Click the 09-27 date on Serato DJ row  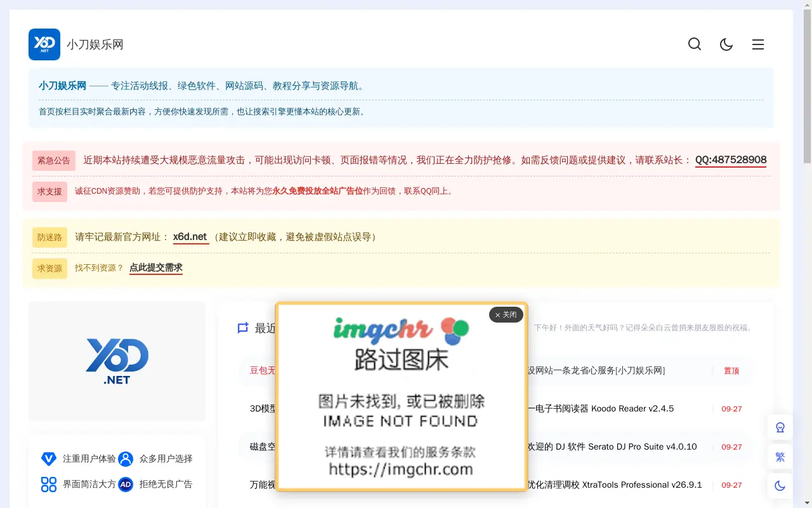tap(731, 447)
